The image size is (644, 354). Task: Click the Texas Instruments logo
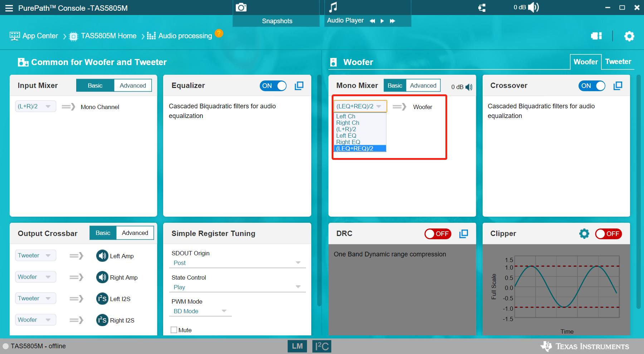585,346
